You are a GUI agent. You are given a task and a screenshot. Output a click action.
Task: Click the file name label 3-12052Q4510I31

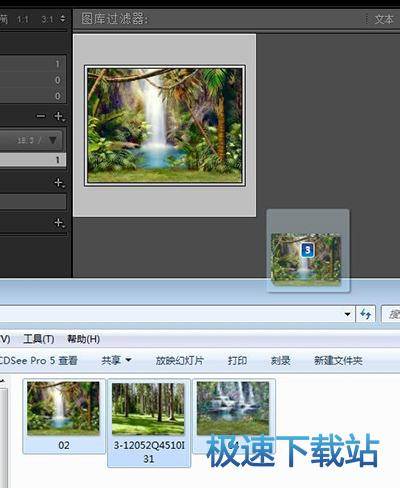(149, 452)
